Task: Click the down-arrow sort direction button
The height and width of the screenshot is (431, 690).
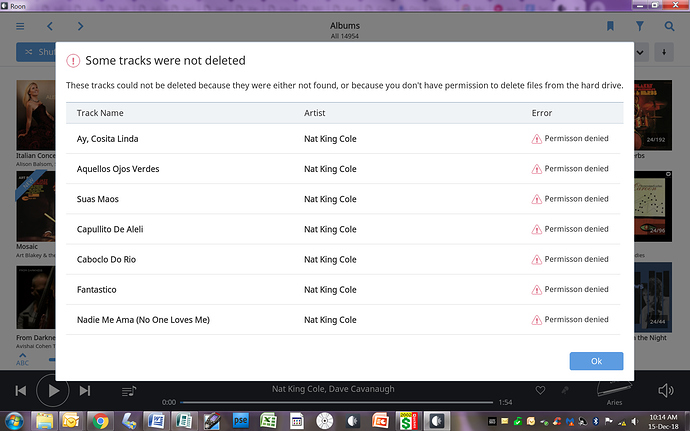Action: pyautogui.click(x=664, y=52)
